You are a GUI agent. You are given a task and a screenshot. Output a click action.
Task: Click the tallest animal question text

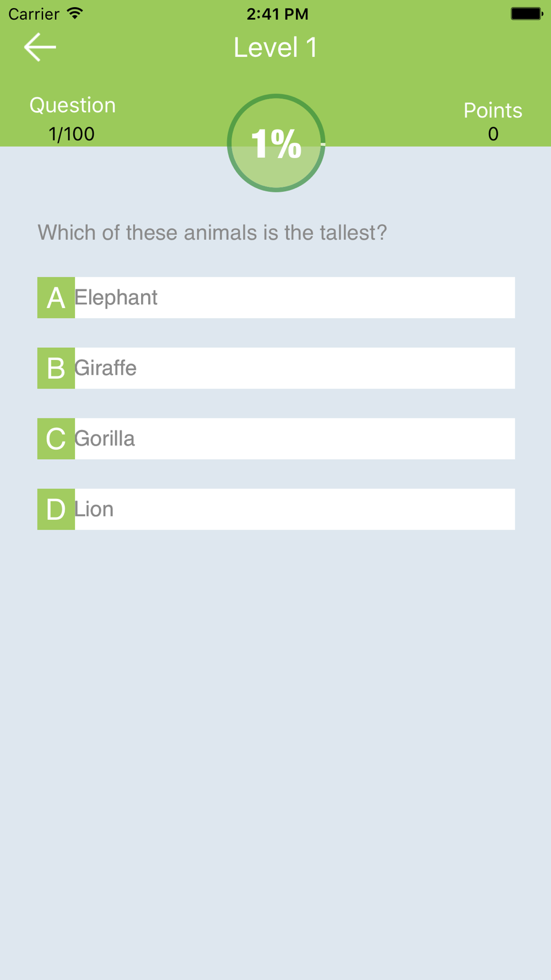tap(212, 233)
